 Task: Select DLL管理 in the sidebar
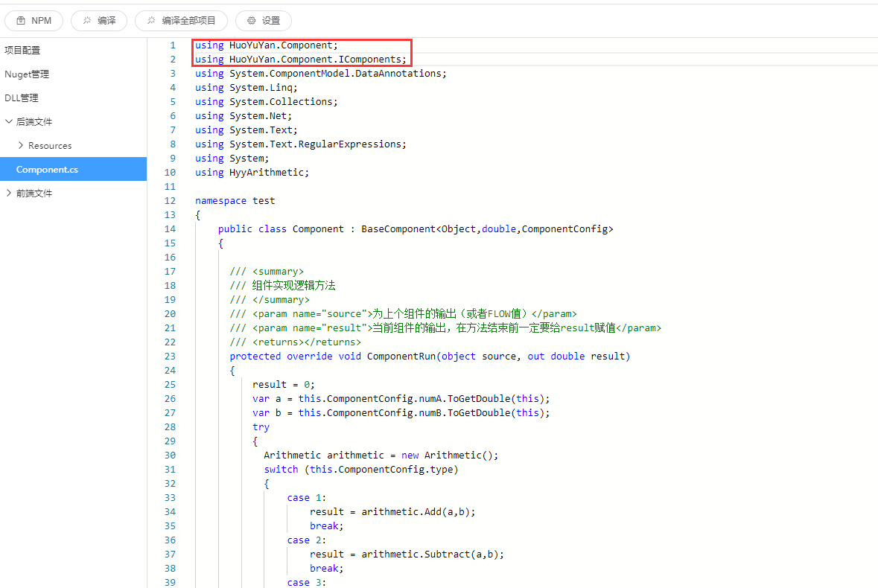[x=22, y=98]
